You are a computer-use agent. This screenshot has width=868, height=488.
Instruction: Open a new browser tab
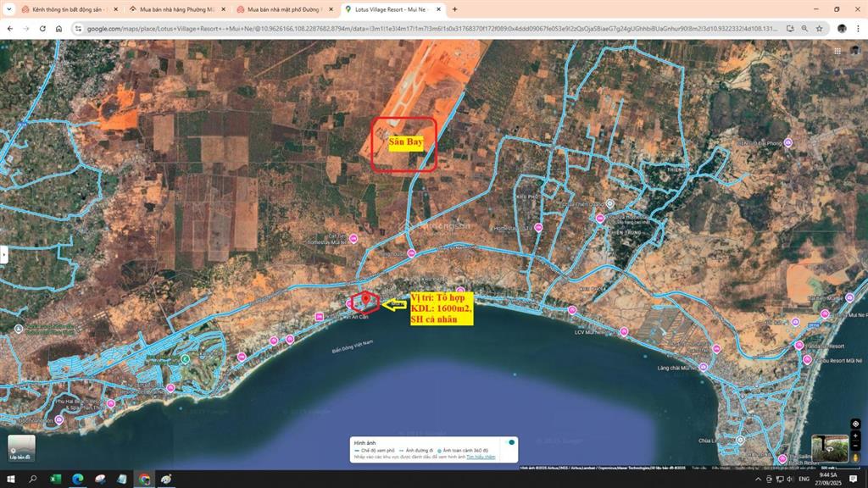coord(454,9)
